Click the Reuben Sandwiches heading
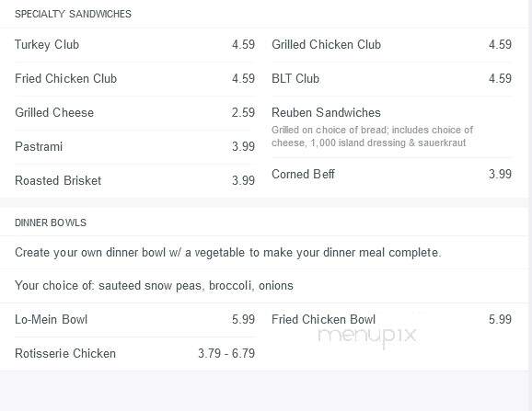This screenshot has height=411, width=532. pos(326,112)
